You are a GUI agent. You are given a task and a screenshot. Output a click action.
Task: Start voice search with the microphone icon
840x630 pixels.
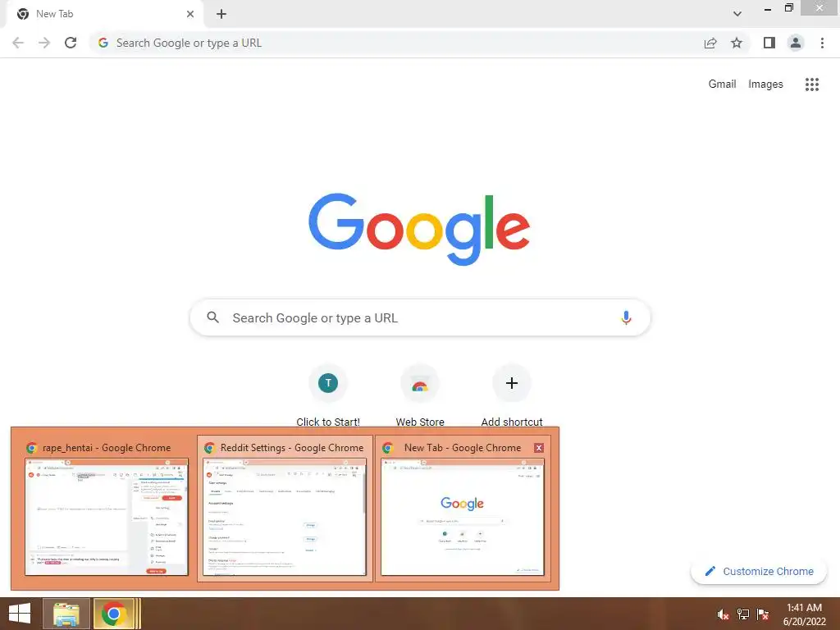click(x=626, y=317)
